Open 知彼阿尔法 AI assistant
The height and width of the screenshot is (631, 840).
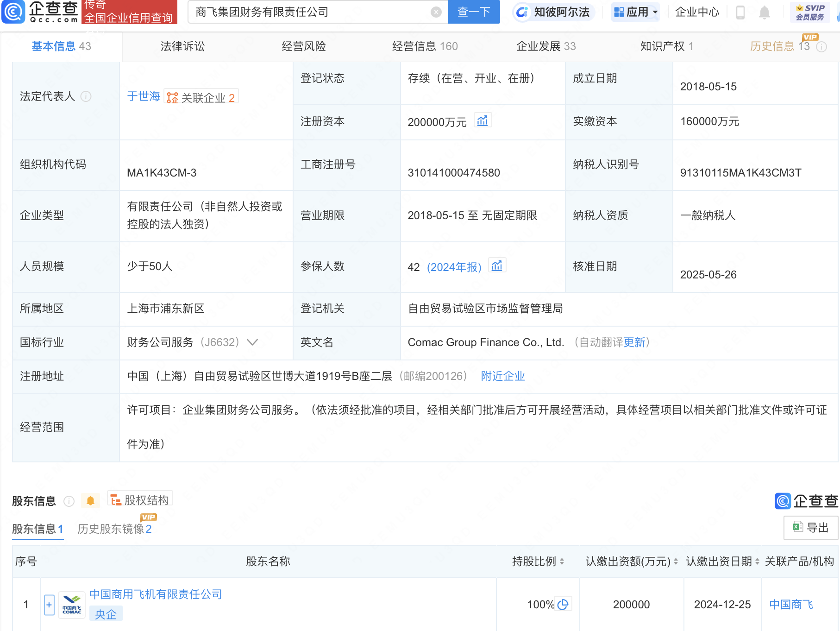[554, 12]
